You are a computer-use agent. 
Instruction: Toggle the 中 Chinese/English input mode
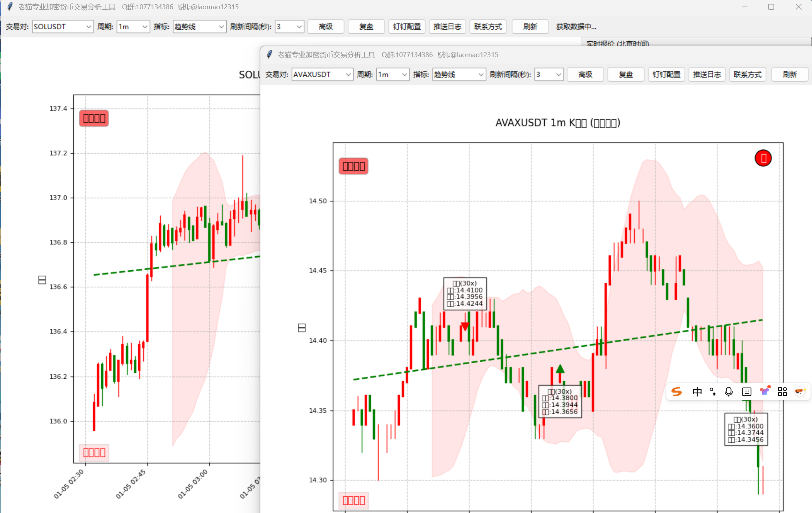(697, 392)
